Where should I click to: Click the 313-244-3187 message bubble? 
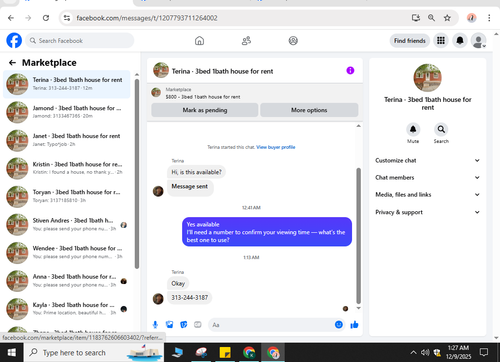tap(189, 298)
